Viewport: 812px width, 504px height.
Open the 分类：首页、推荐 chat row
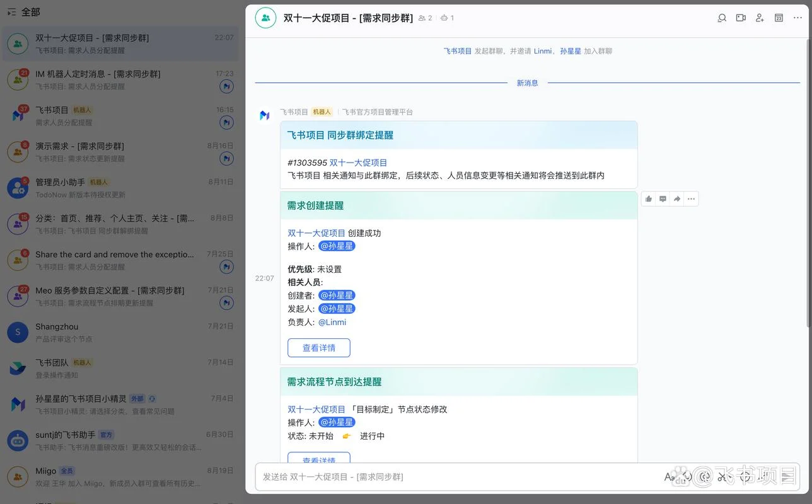120,224
